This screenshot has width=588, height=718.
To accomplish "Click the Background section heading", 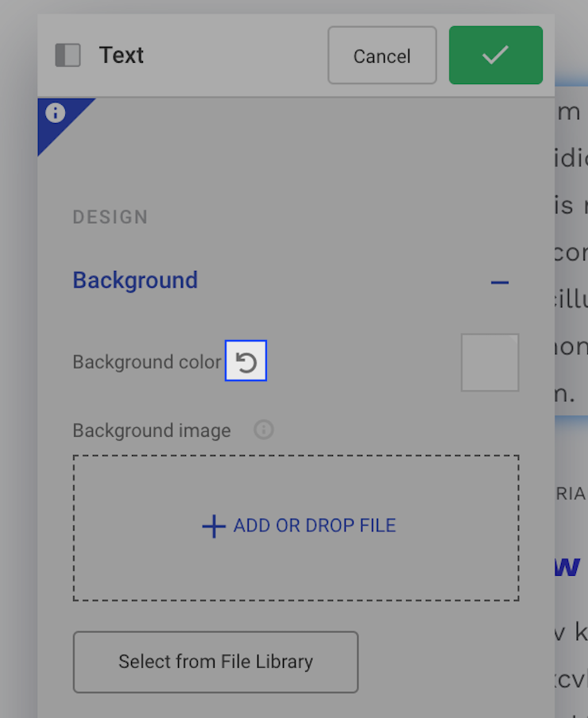I will (135, 280).
